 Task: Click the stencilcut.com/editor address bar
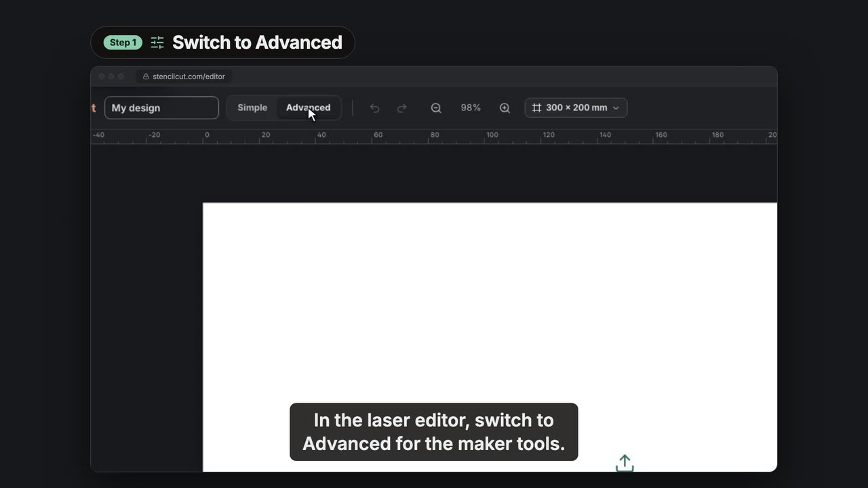pos(184,77)
